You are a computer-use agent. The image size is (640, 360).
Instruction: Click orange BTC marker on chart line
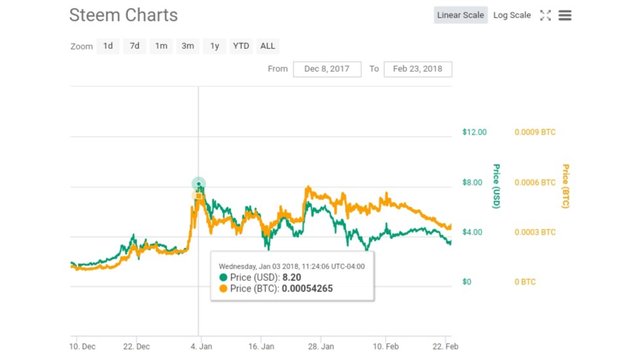[x=199, y=196]
